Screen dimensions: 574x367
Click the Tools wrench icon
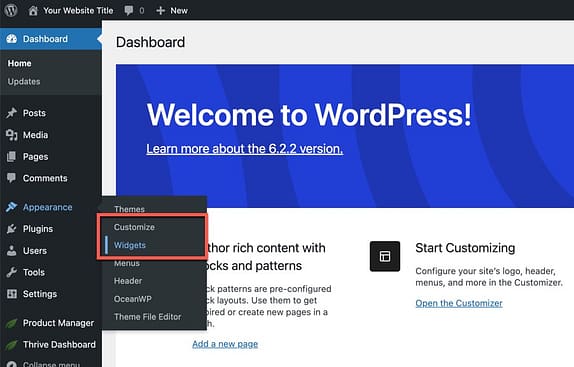[11, 272]
